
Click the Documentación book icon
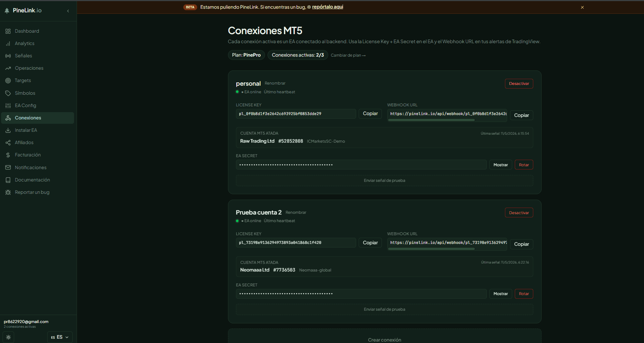[x=8, y=180]
